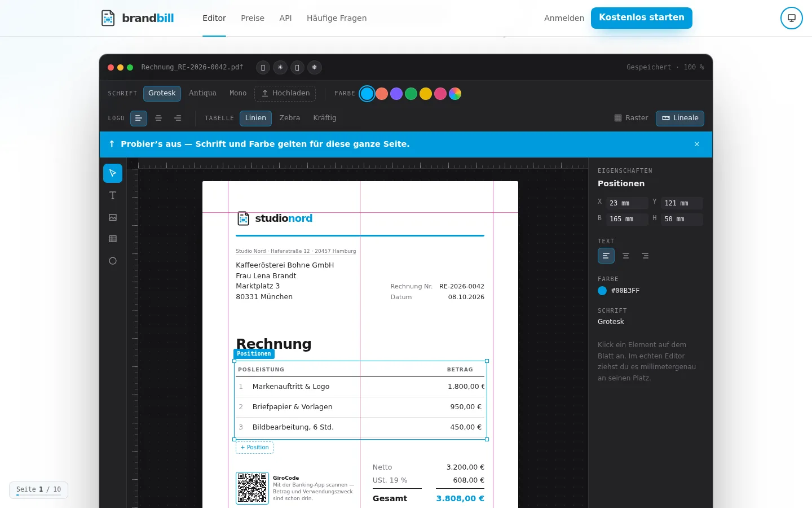Click the Kostenlos starten button
This screenshot has width=812, height=508.
(642, 17)
